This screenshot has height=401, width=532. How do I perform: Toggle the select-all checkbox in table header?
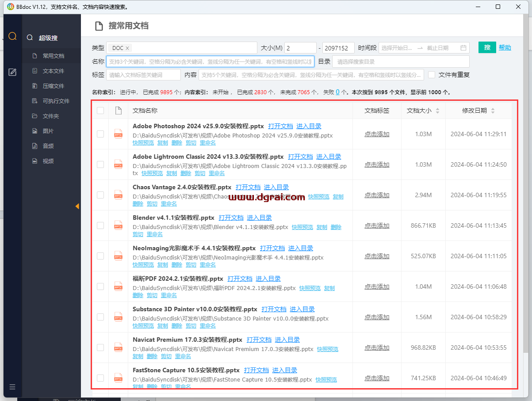(x=100, y=111)
